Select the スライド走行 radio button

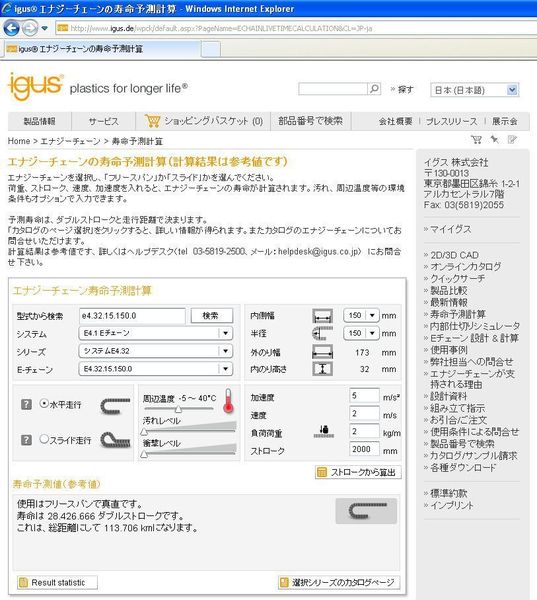coord(44,439)
